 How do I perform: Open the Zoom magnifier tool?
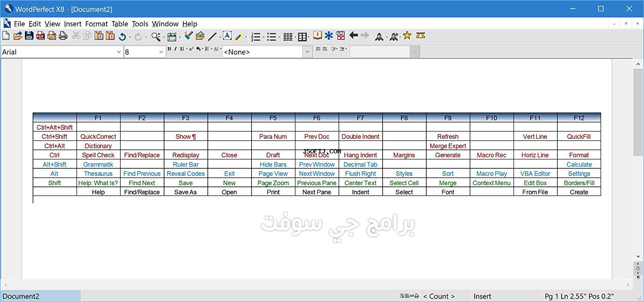click(156, 37)
